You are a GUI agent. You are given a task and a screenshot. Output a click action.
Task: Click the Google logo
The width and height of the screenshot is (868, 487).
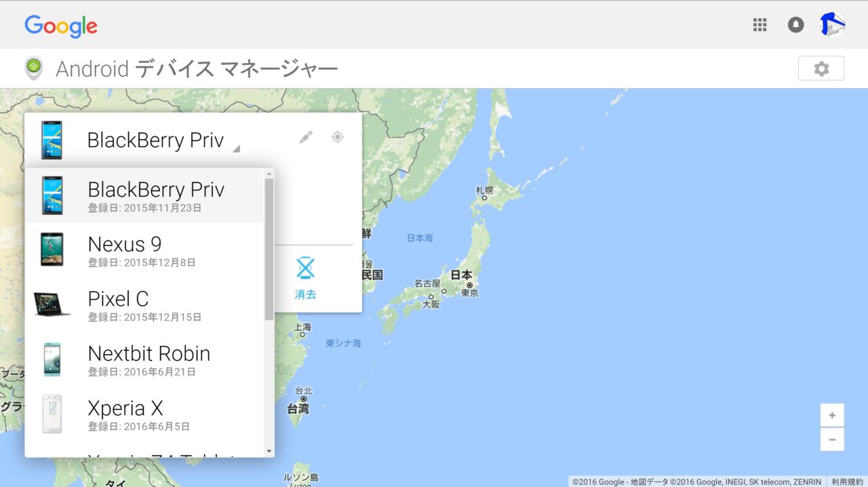coord(61,26)
